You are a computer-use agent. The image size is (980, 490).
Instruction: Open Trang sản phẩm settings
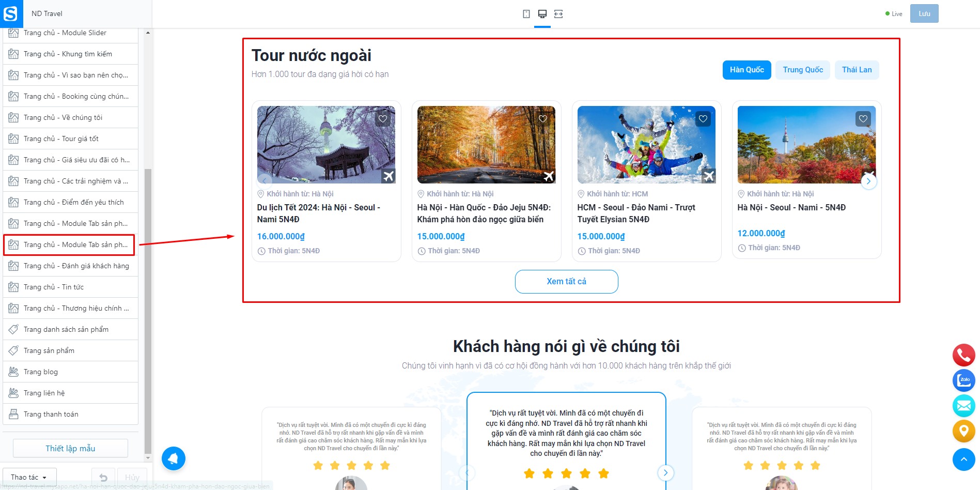70,350
